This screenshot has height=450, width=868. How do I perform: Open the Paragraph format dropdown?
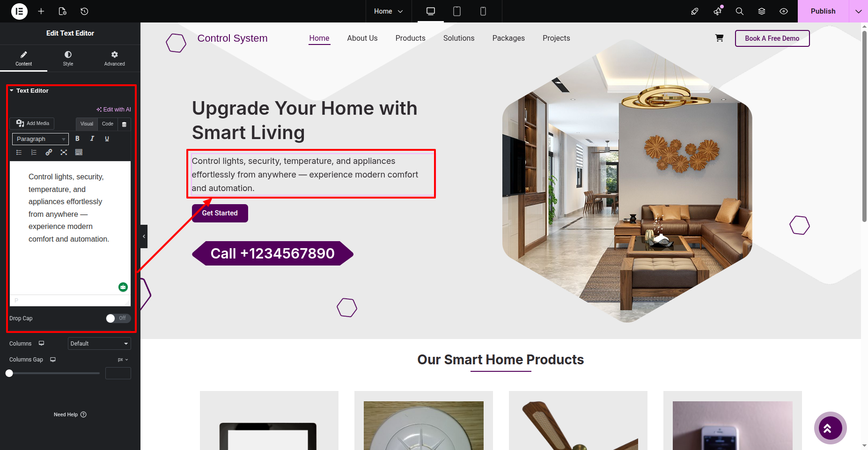[x=40, y=139]
